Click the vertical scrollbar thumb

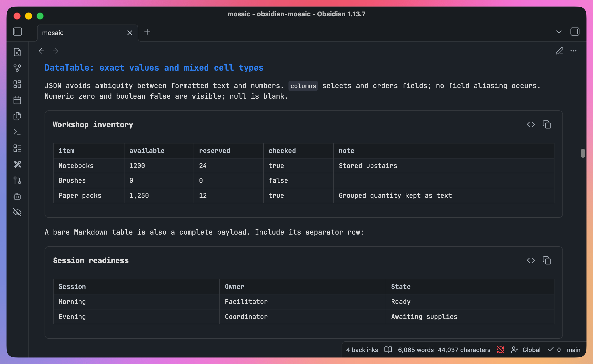coord(583,153)
